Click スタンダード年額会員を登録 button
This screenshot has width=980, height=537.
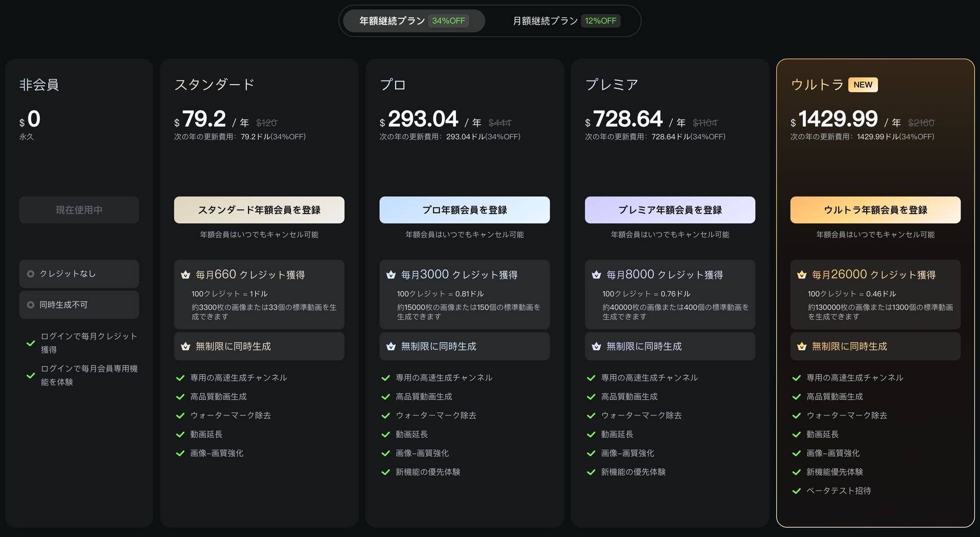259,210
